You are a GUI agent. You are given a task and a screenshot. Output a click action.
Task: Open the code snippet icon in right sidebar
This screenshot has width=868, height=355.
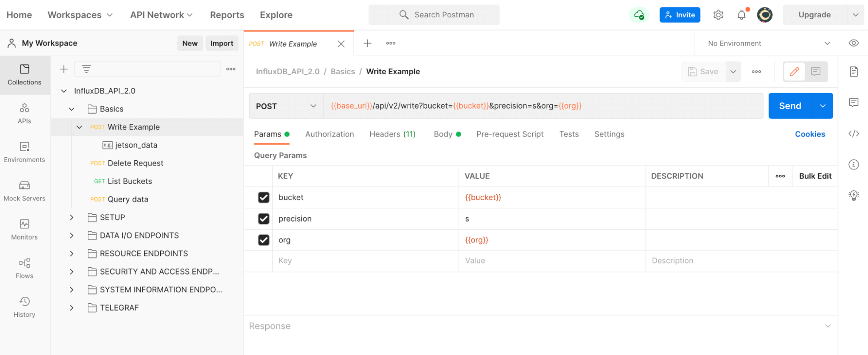[x=854, y=134]
